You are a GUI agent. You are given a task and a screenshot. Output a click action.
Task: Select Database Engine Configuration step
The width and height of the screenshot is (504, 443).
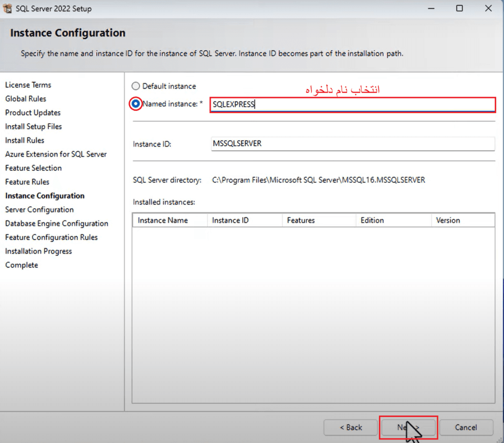(x=57, y=223)
